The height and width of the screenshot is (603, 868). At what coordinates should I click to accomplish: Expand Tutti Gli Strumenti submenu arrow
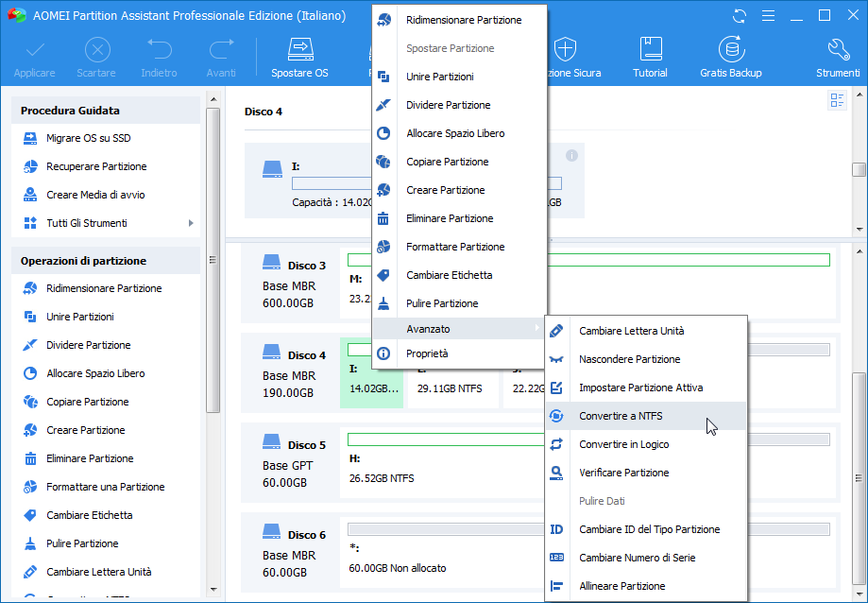[x=191, y=223]
